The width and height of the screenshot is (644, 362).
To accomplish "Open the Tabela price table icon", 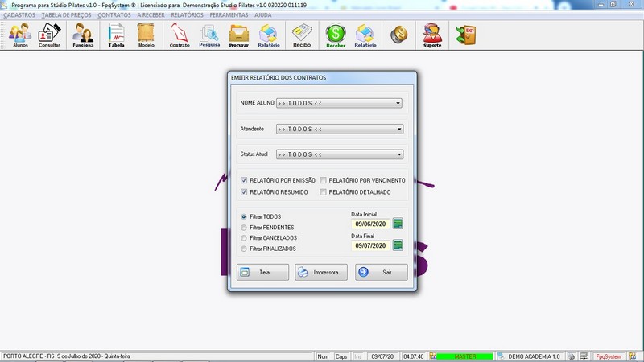I will [x=116, y=35].
